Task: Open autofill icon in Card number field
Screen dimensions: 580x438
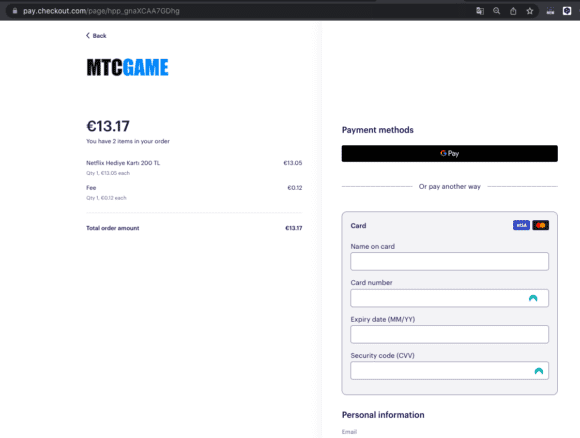Action: (533, 298)
